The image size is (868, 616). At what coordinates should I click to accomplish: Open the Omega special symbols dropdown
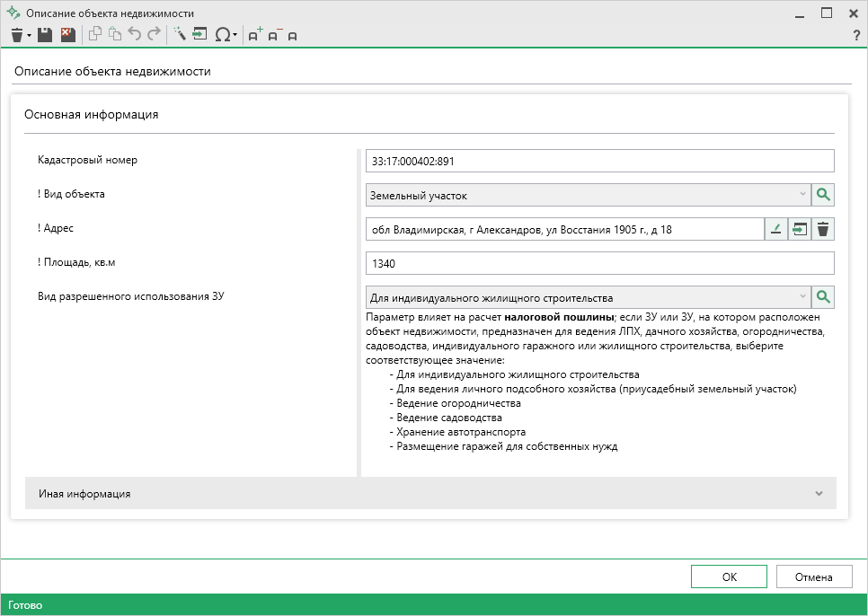227,35
